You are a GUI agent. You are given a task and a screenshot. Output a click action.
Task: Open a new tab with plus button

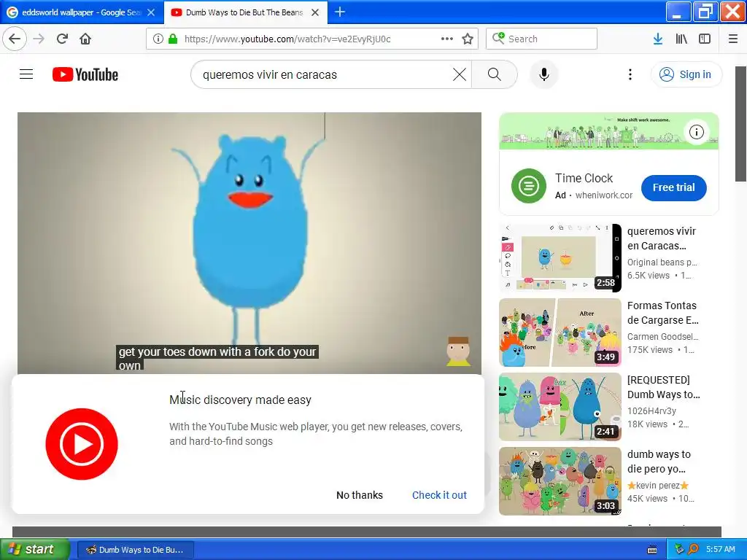340,12
